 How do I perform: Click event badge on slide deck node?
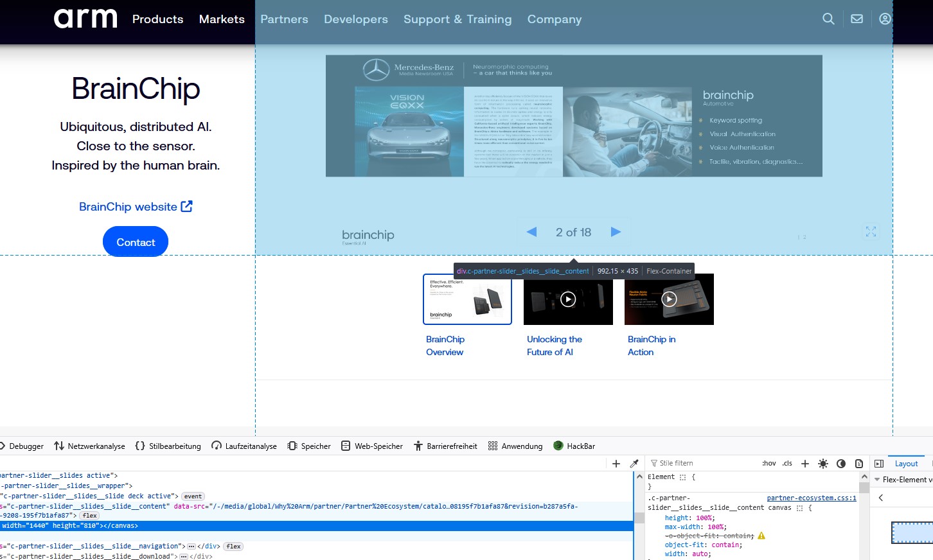pos(193,496)
